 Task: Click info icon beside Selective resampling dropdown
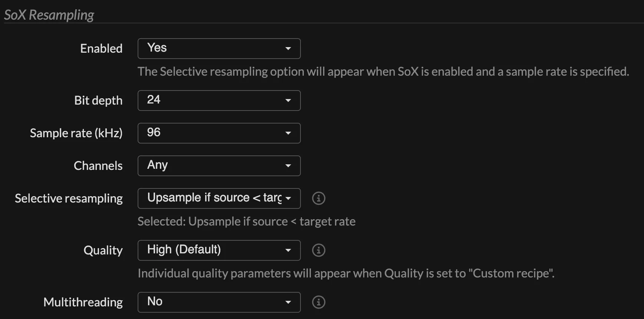318,198
